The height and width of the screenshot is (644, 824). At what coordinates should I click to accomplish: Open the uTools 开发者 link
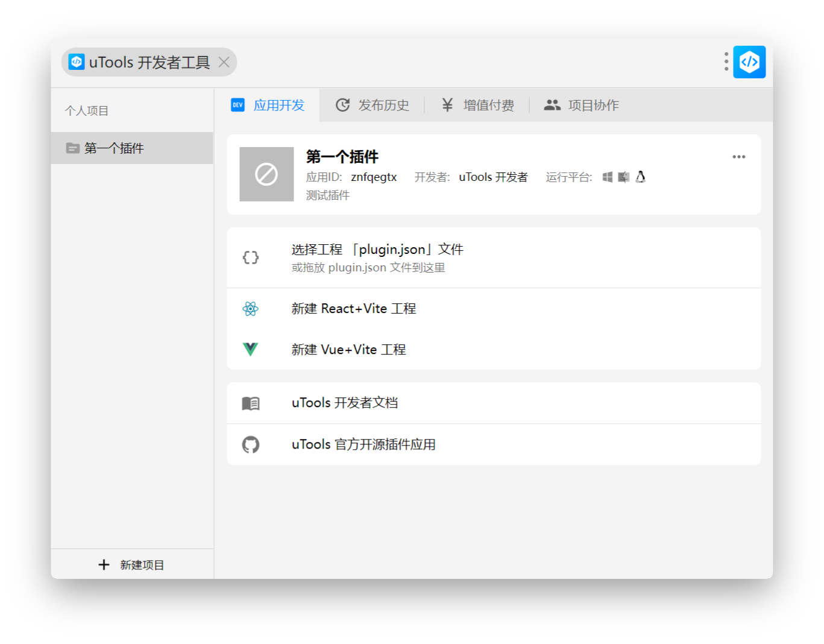pyautogui.click(x=494, y=177)
